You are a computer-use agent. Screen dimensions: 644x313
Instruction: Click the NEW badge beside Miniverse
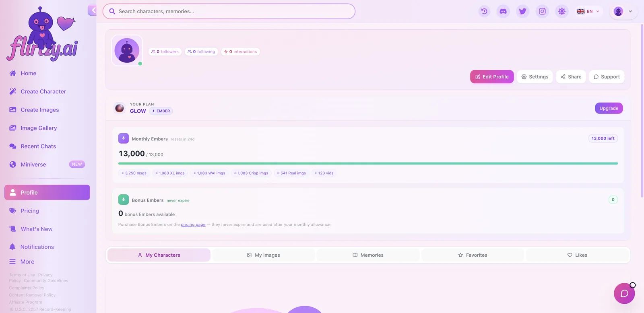click(x=77, y=164)
